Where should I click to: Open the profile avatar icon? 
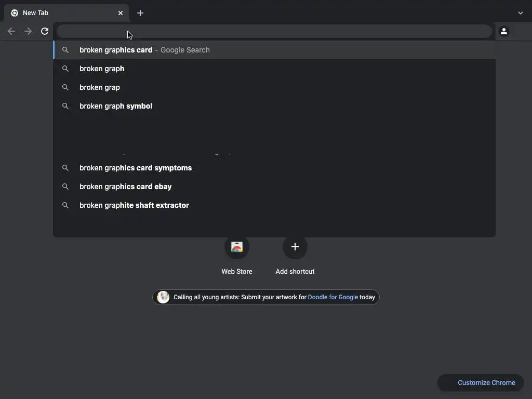point(503,31)
